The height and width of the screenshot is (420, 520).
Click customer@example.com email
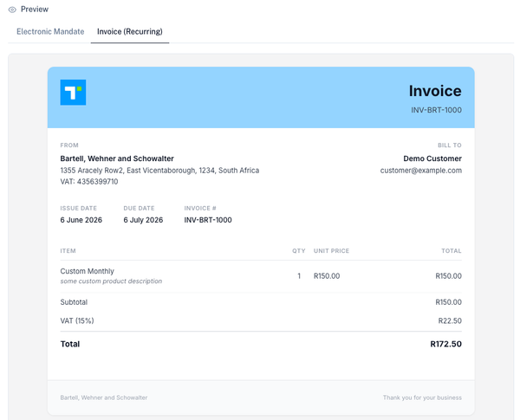[x=421, y=171]
